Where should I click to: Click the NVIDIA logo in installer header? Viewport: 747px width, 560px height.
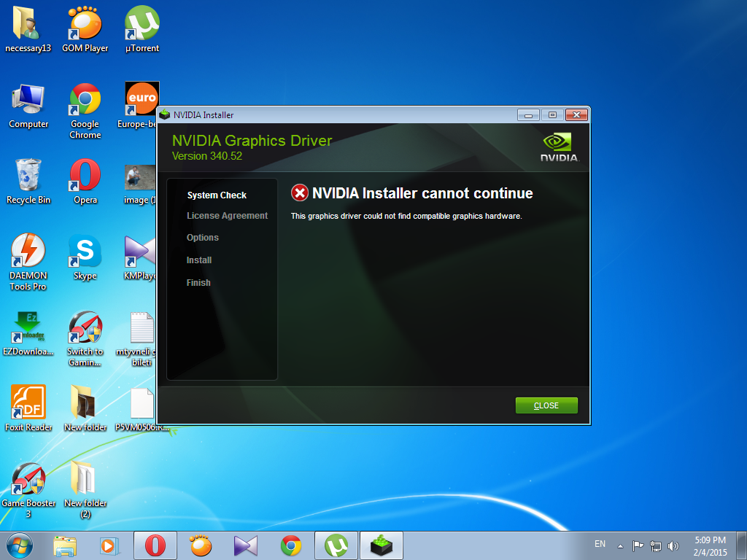(560, 147)
